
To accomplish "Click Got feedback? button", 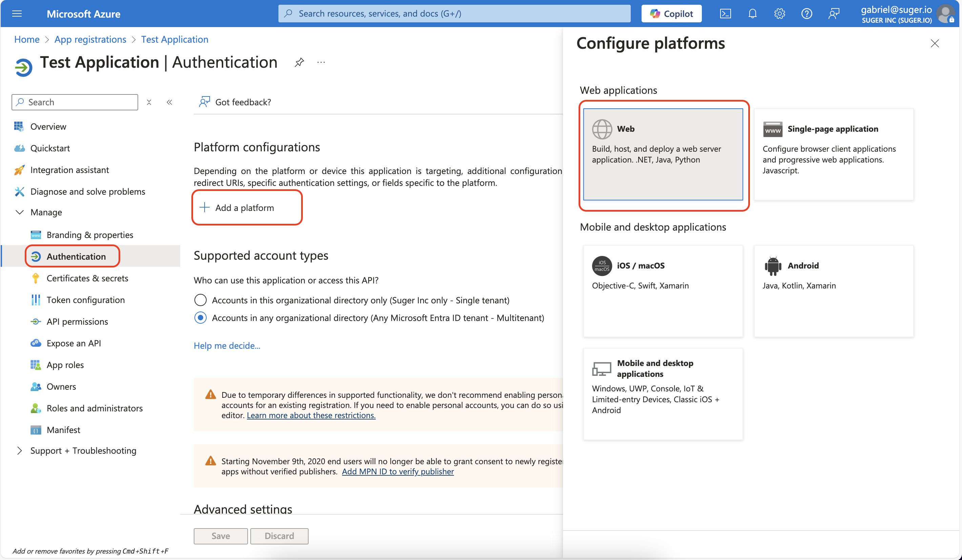I will tap(235, 102).
